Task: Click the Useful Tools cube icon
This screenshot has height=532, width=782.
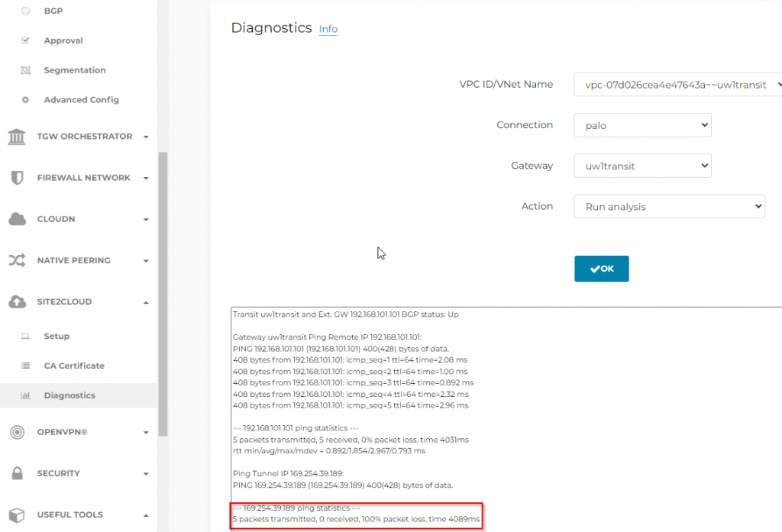Action: tap(17, 515)
